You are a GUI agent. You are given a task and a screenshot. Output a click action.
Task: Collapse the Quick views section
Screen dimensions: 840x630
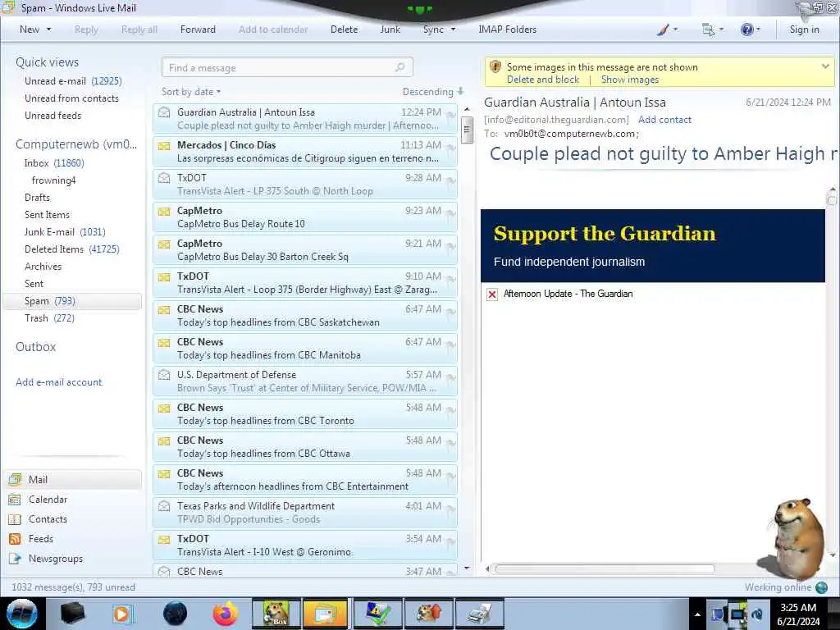click(x=47, y=62)
